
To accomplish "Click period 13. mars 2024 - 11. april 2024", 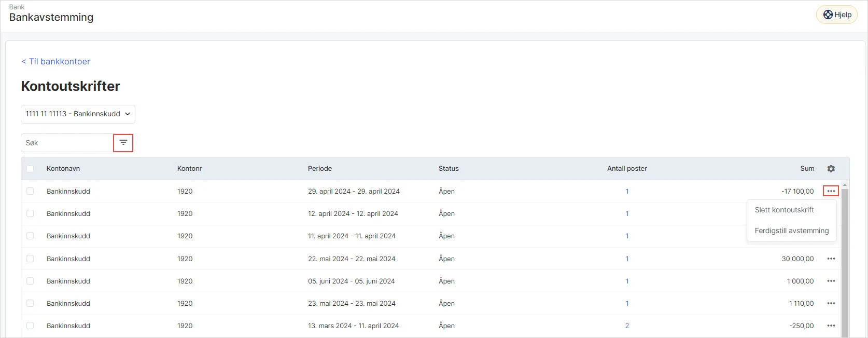I will tap(353, 326).
